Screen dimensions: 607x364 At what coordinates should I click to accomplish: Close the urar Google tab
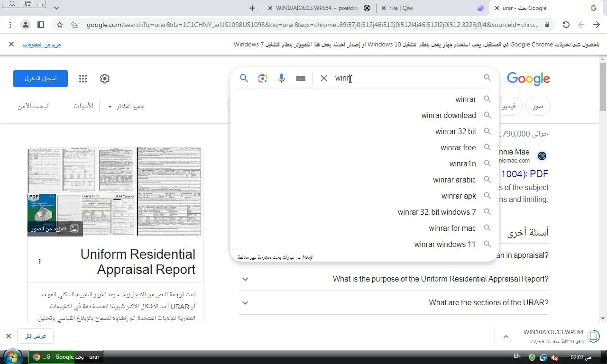496,8
